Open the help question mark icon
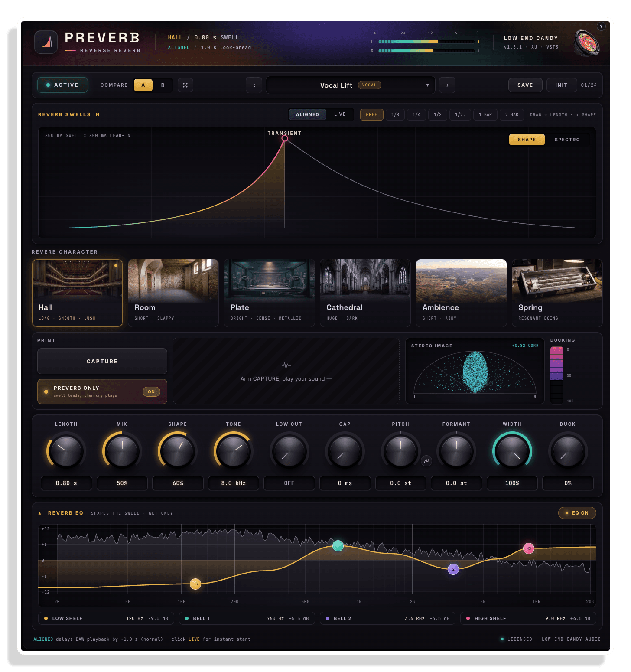The image size is (631, 672). click(x=601, y=26)
